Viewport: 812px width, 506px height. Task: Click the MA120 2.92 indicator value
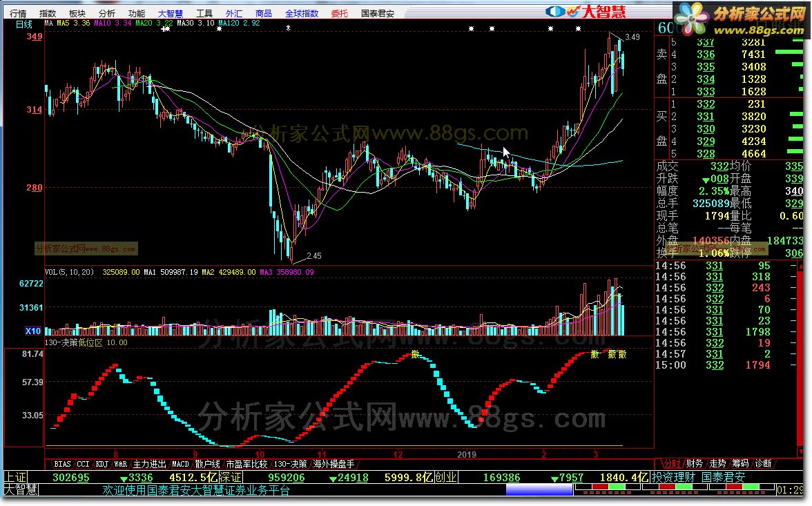[x=239, y=23]
